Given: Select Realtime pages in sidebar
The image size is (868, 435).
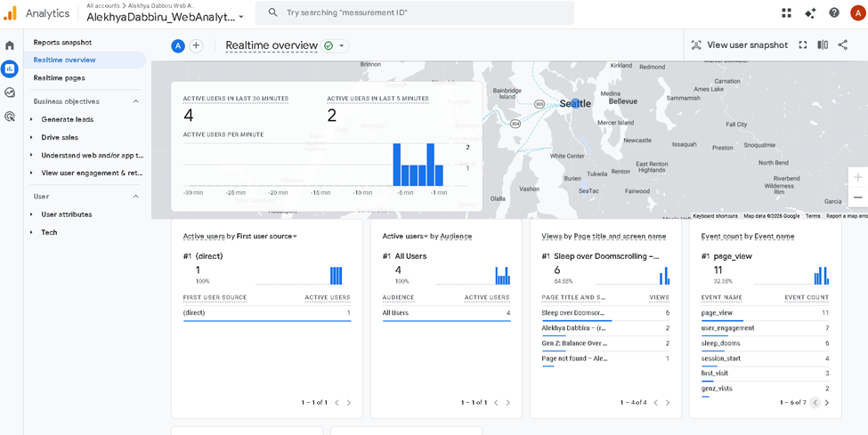Looking at the screenshot, I should (x=59, y=78).
